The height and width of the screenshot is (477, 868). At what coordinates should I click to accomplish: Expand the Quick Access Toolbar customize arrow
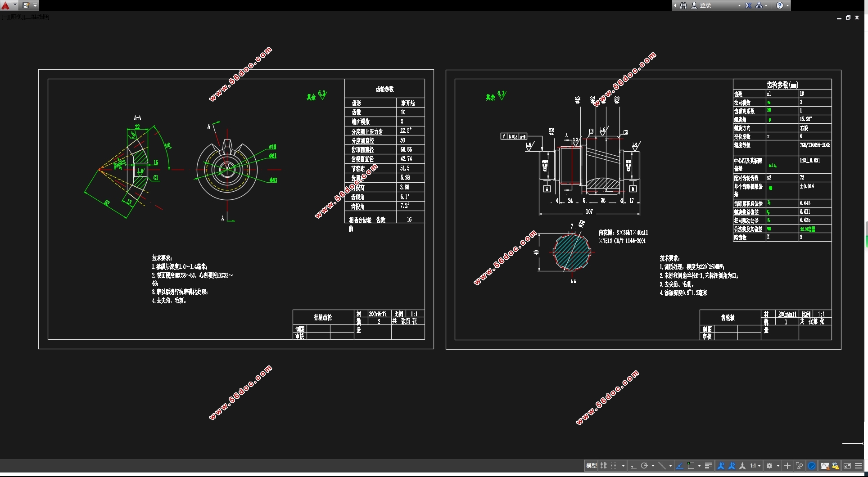click(x=35, y=5)
